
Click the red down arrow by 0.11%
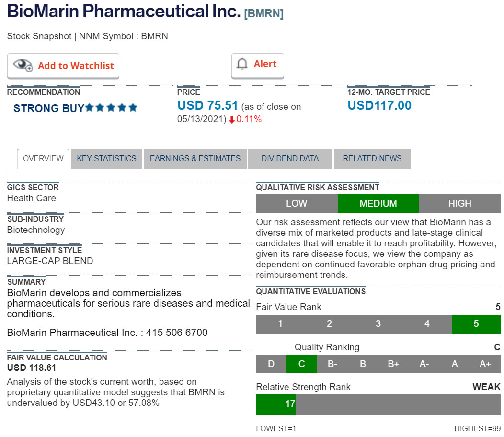[x=232, y=120]
